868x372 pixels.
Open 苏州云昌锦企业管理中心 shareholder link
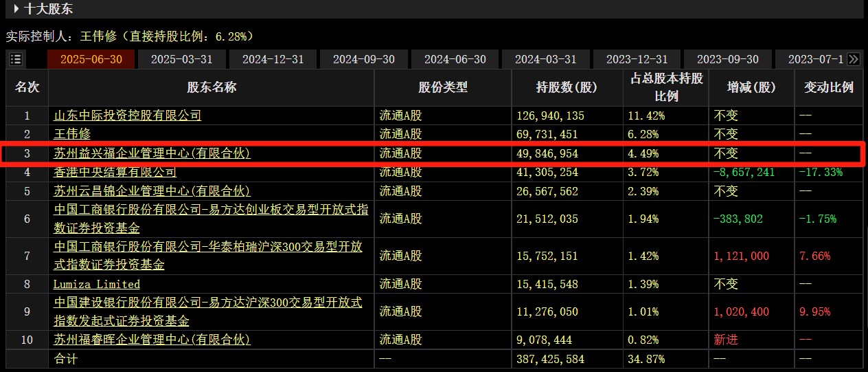pos(152,190)
